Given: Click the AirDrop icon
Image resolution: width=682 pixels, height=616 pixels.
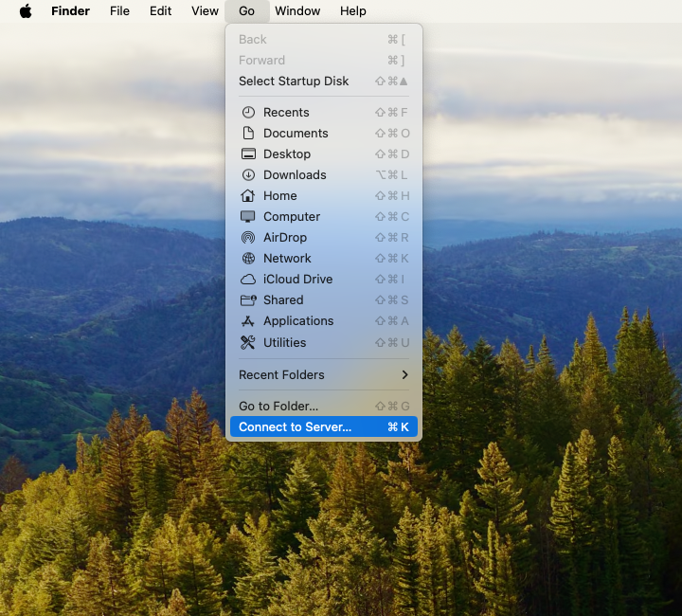Looking at the screenshot, I should tap(248, 238).
